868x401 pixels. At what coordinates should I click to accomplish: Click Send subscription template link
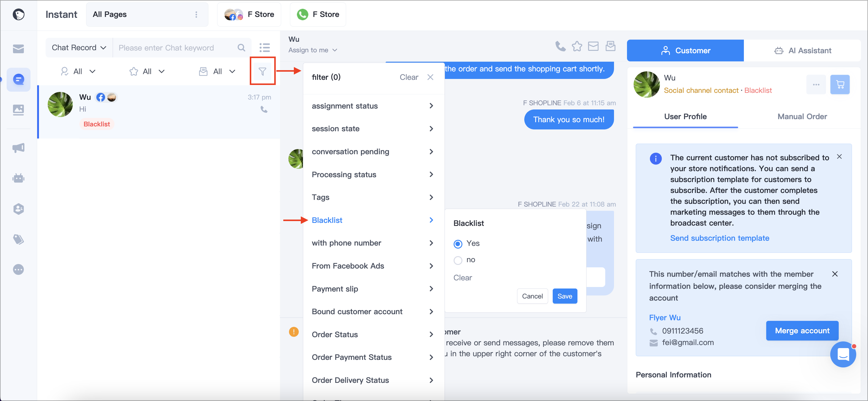click(719, 238)
